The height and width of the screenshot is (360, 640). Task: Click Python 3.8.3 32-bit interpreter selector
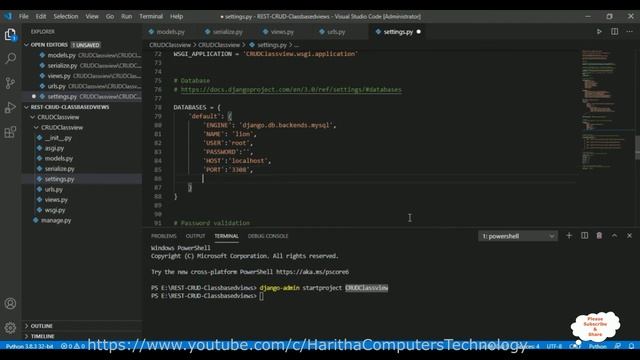(29, 346)
